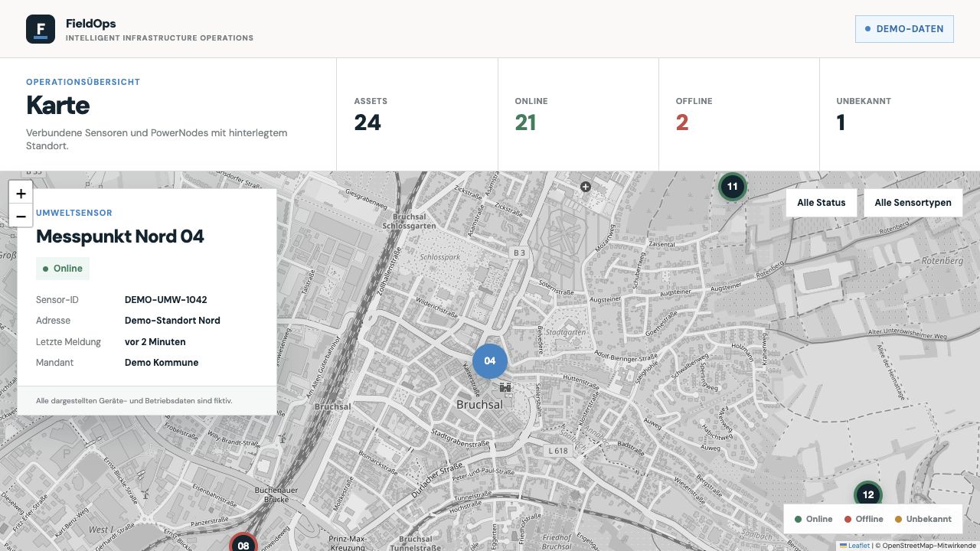Click the FieldOps brand name
980x551 pixels.
tap(91, 24)
